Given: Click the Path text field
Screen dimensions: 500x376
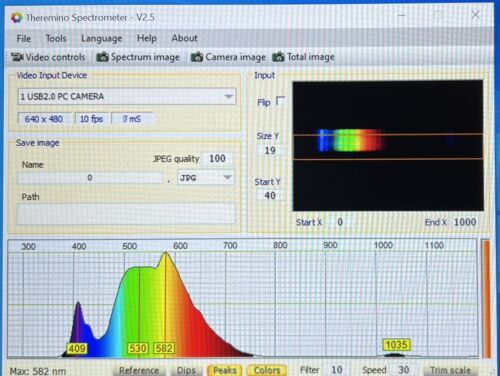Looking at the screenshot, I should click(126, 214).
